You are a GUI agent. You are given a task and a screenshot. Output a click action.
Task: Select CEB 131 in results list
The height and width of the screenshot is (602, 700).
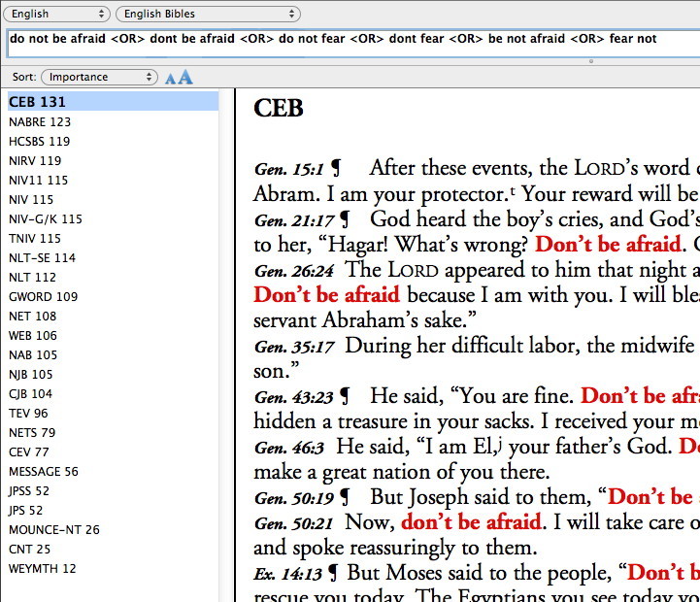[38, 102]
